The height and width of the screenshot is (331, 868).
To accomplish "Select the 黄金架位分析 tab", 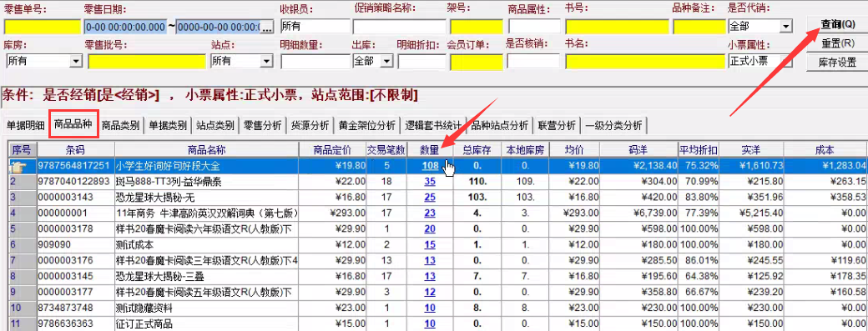I will coord(367,125).
